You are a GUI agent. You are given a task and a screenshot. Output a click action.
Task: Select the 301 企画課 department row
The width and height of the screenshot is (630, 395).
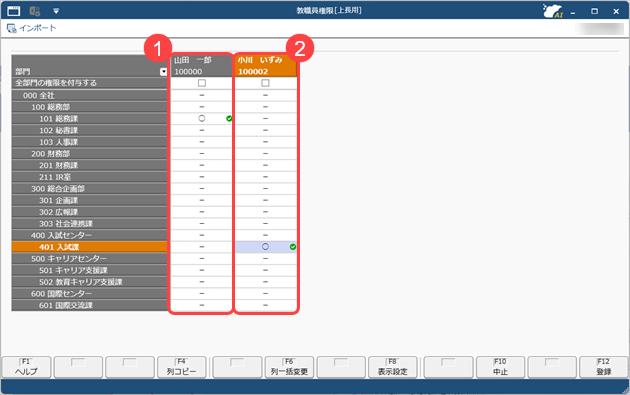[89, 200]
